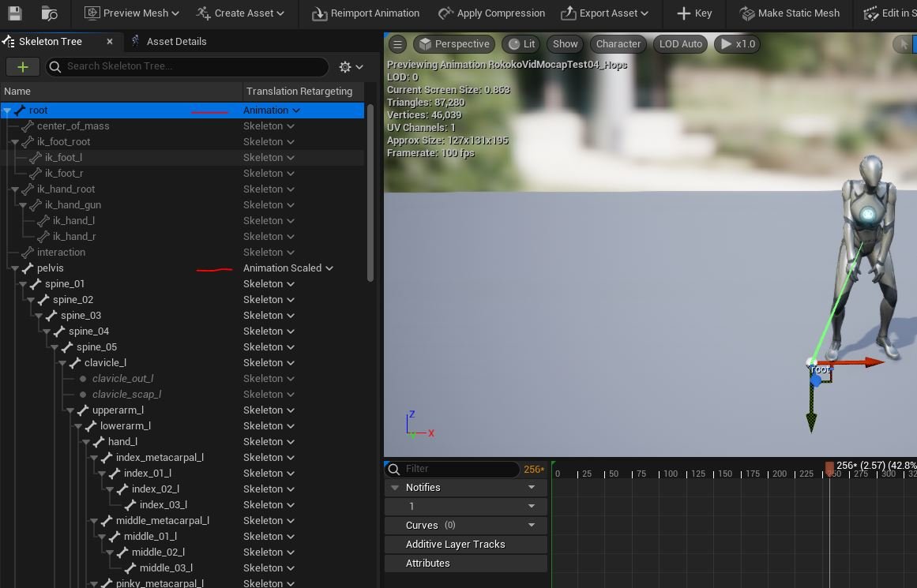Select the Save toolbar icon
This screenshot has width=917, height=588.
pyautogui.click(x=13, y=13)
